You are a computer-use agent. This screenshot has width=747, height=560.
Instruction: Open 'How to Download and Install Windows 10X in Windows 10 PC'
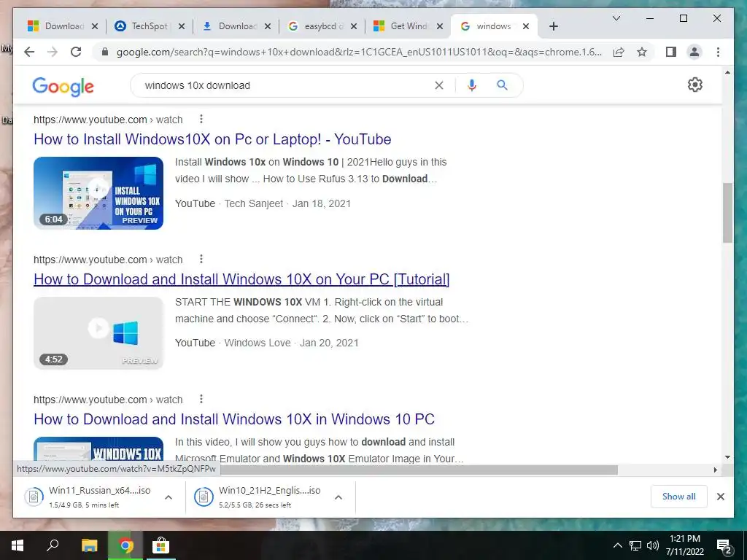pyautogui.click(x=234, y=419)
